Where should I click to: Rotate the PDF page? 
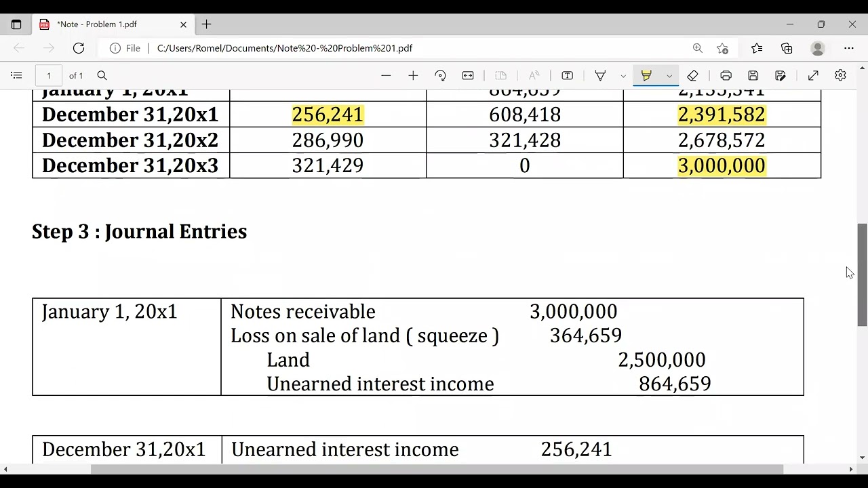(440, 75)
